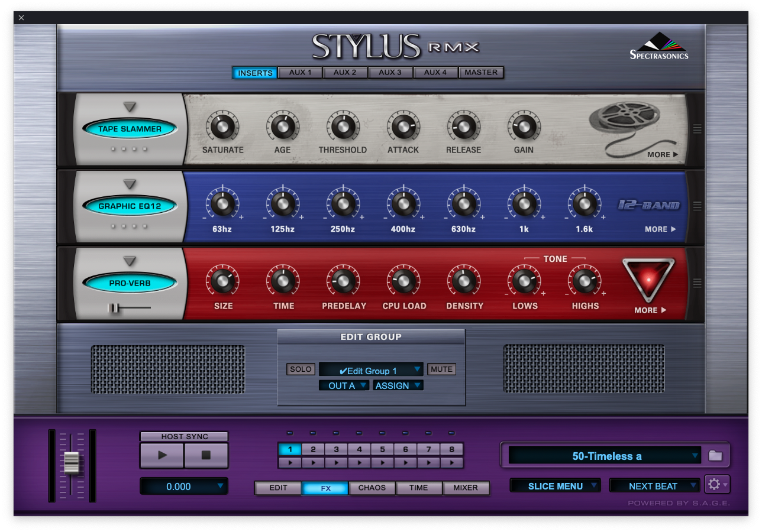Toggle the PRO-VERB power button

(x=130, y=283)
